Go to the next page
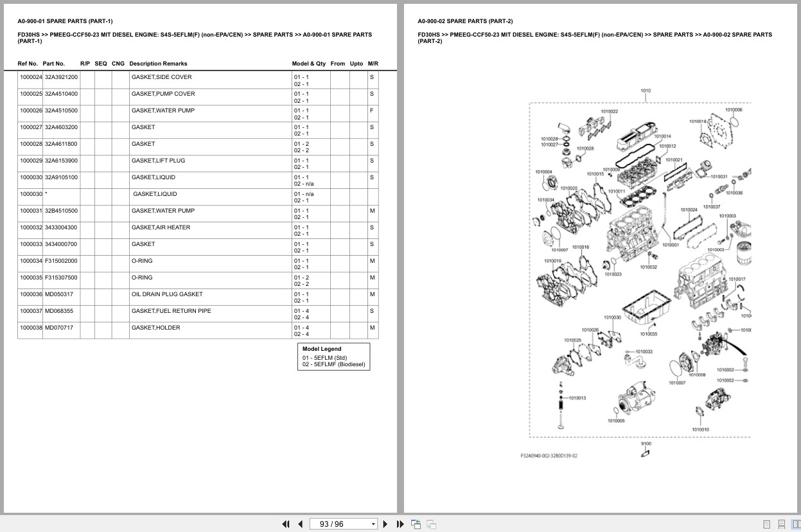The width and height of the screenshot is (801, 532). [x=385, y=524]
